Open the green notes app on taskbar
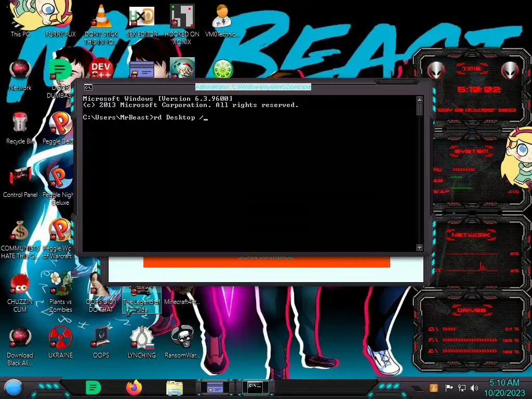 (x=94, y=388)
